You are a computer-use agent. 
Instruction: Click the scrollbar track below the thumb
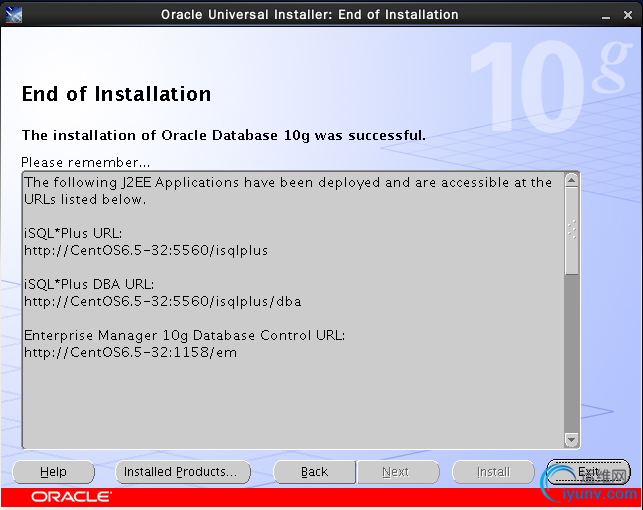(572, 353)
